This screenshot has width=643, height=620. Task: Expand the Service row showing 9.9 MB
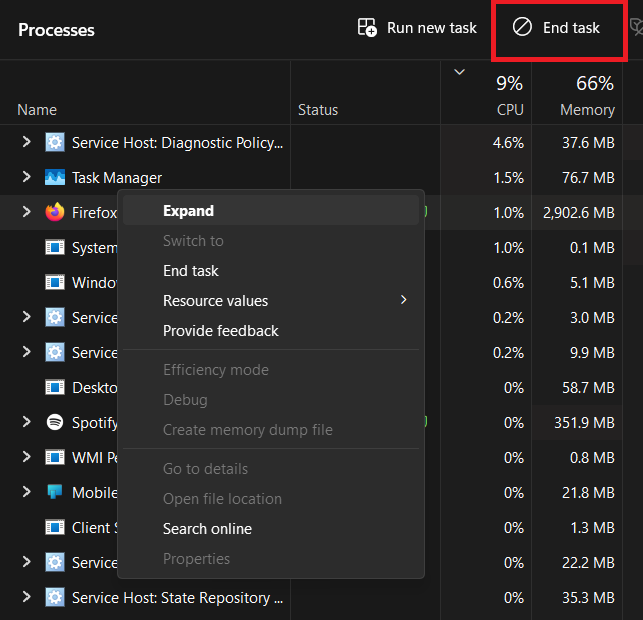click(x=27, y=352)
